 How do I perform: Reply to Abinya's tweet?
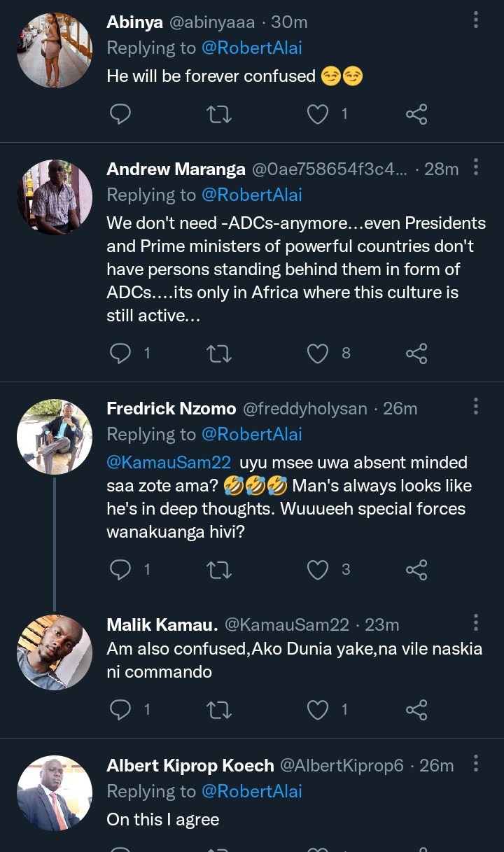(x=121, y=113)
